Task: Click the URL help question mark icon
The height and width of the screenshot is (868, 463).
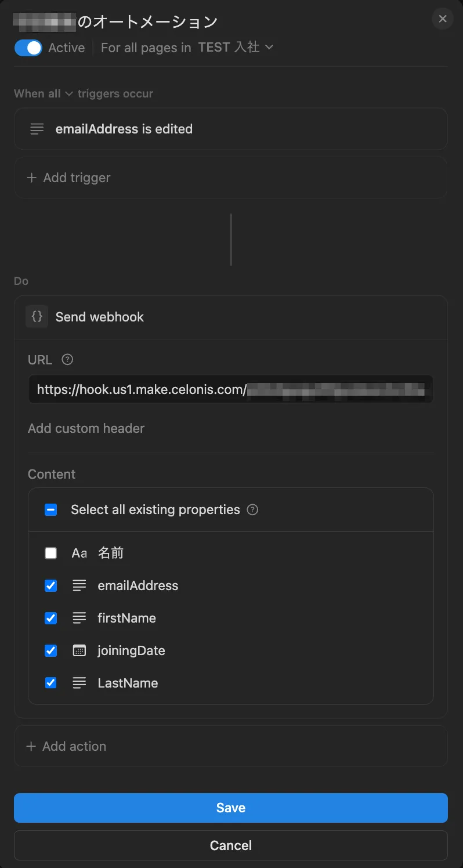Action: [x=67, y=360]
